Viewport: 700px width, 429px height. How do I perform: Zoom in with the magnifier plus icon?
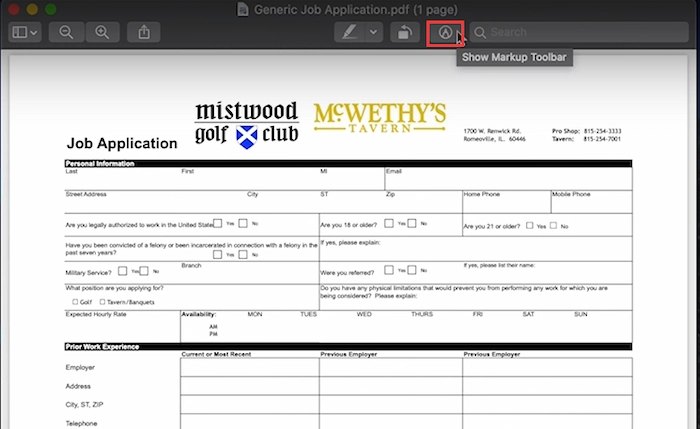coord(102,32)
